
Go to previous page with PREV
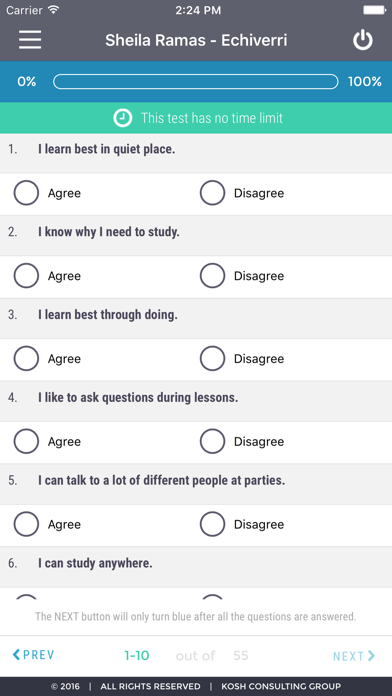tap(33, 655)
